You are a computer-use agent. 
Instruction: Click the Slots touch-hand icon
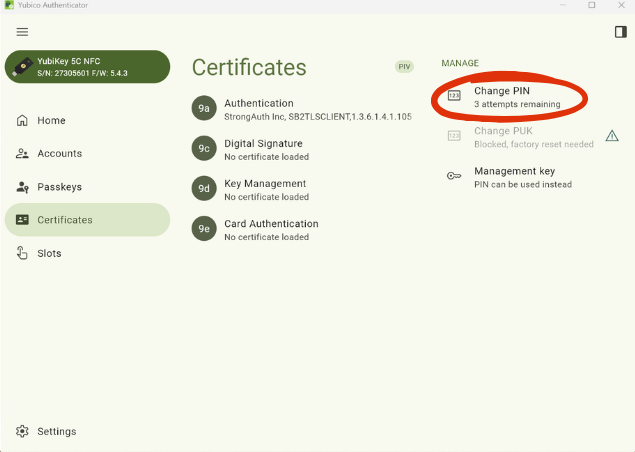pos(22,253)
